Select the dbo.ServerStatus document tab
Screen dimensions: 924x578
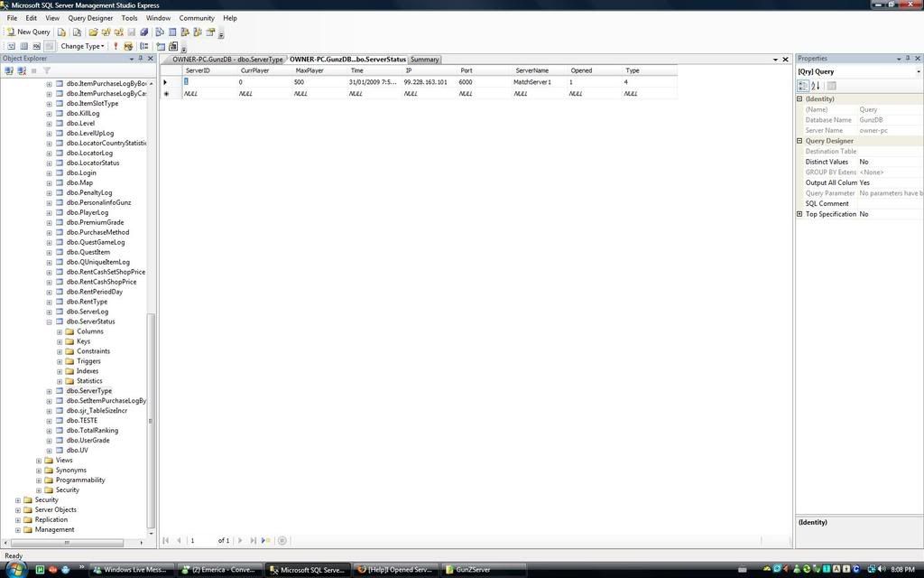[x=347, y=60]
